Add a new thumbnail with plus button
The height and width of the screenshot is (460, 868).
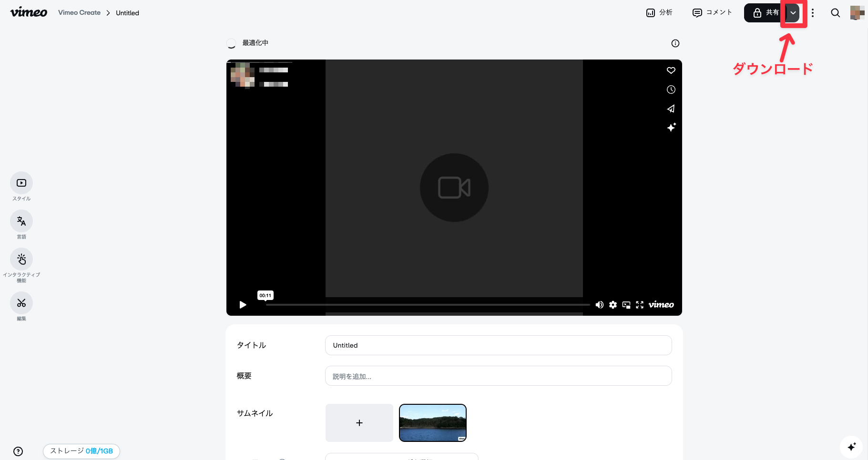(359, 423)
